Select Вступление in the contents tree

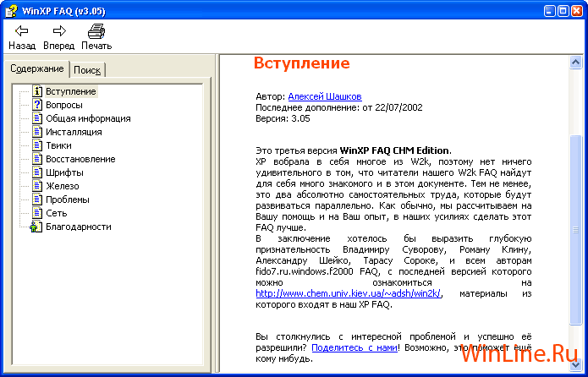(x=71, y=91)
